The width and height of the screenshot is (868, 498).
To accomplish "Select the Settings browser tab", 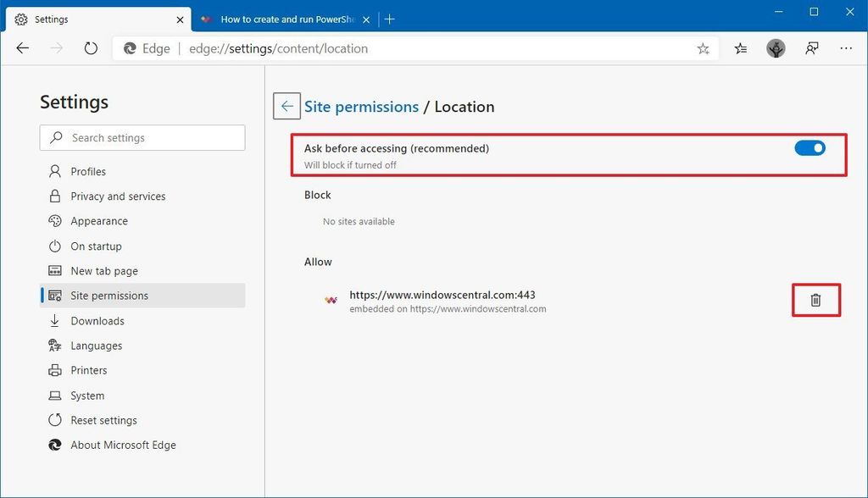I will (93, 18).
